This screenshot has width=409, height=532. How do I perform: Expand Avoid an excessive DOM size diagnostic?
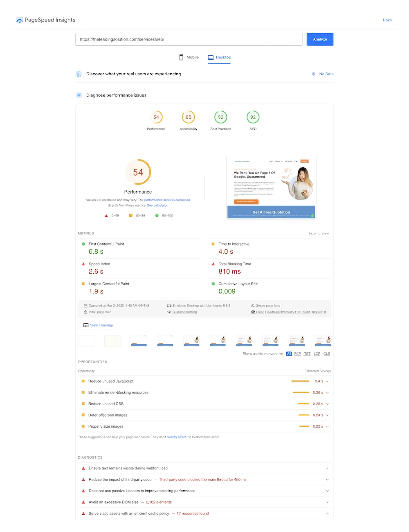327,502
